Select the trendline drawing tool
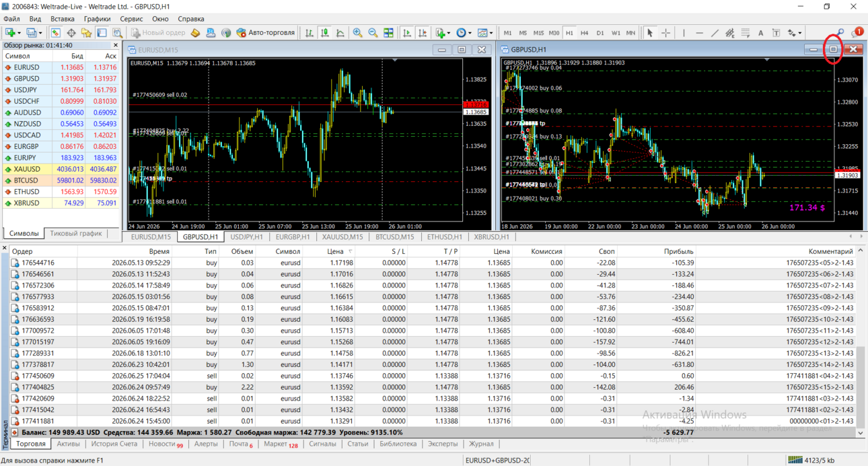The height and width of the screenshot is (466, 868). click(x=715, y=32)
